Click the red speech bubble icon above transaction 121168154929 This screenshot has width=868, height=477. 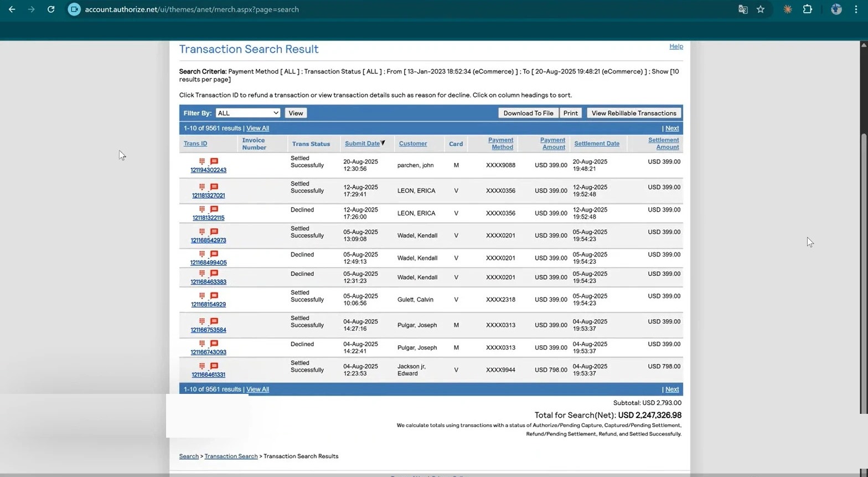[214, 295]
